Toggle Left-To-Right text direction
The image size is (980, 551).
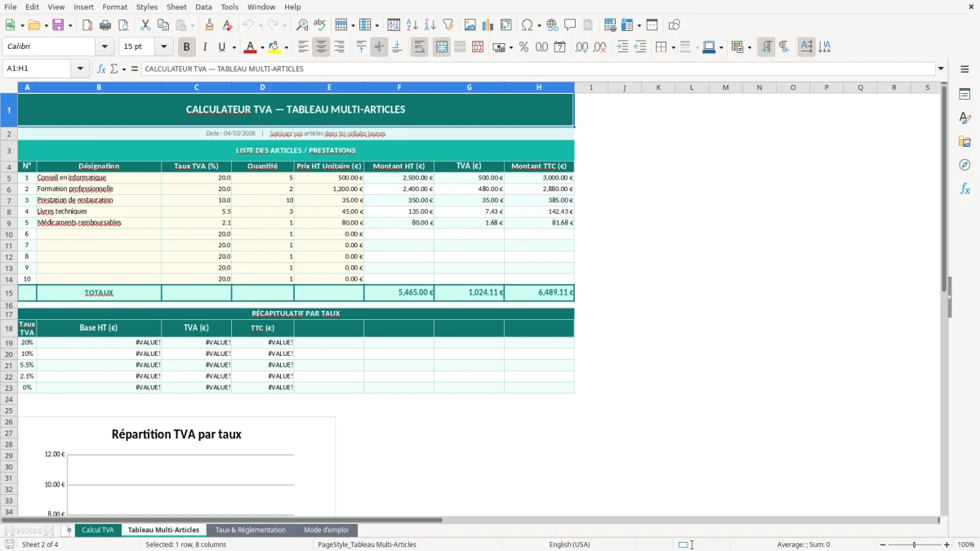pyautogui.click(x=766, y=47)
